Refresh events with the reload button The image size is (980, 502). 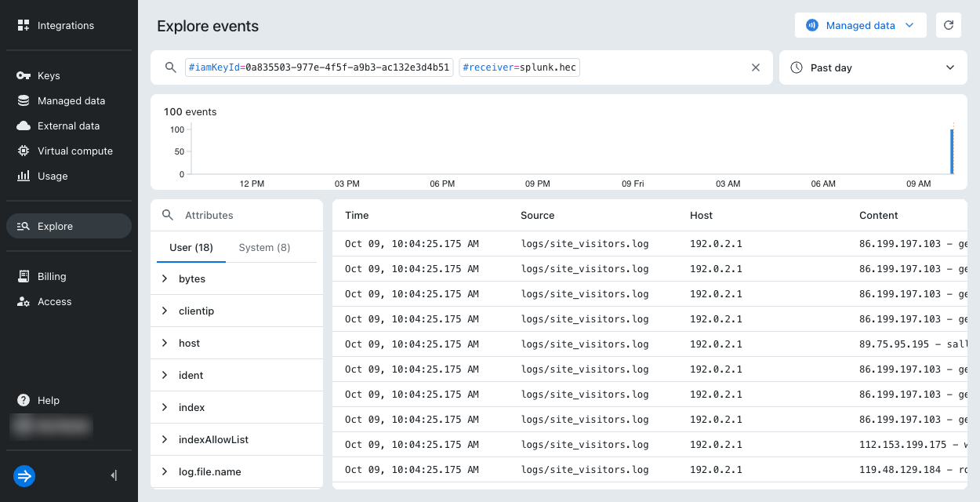(x=949, y=25)
